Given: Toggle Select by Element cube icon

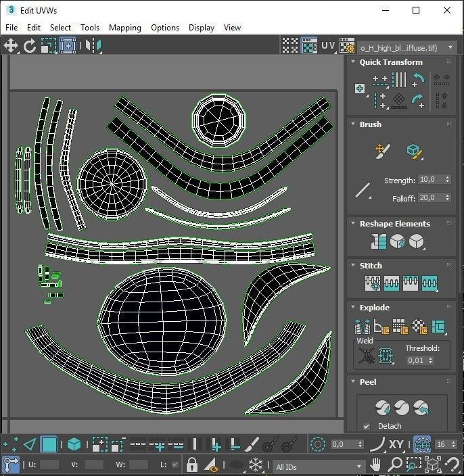Looking at the screenshot, I should pyautogui.click(x=74, y=445).
